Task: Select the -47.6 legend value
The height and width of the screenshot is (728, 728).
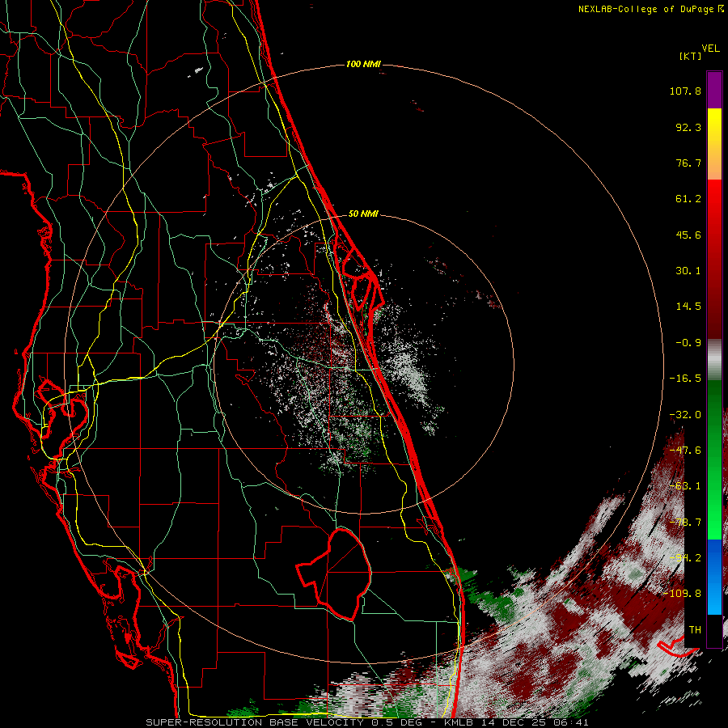Action: [x=685, y=451]
